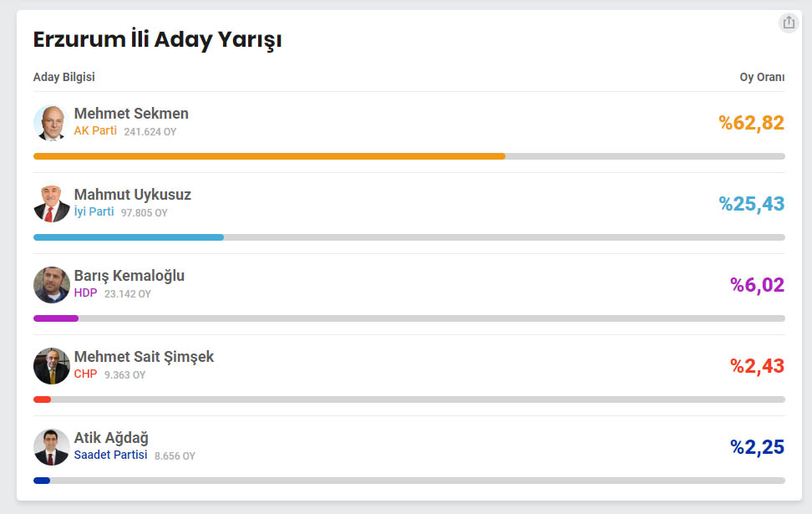Image resolution: width=812 pixels, height=514 pixels.
Task: Select the Barış Kemaloğlu candidate name
Action: pos(129,276)
